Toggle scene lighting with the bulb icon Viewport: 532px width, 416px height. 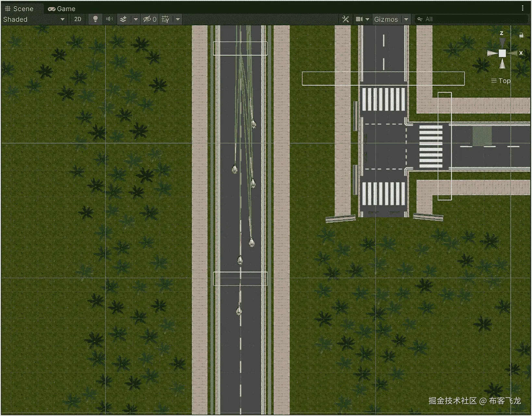[95, 19]
